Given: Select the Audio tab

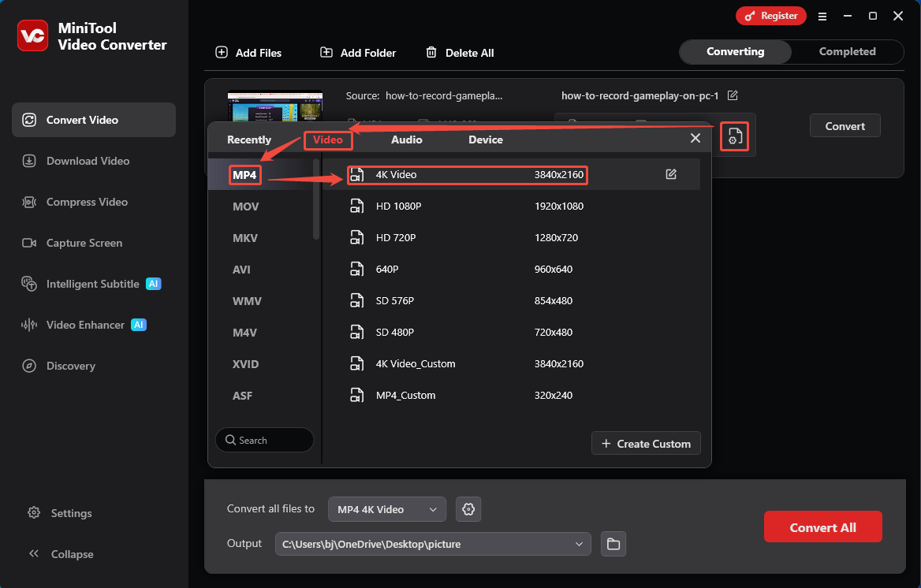Looking at the screenshot, I should [406, 140].
